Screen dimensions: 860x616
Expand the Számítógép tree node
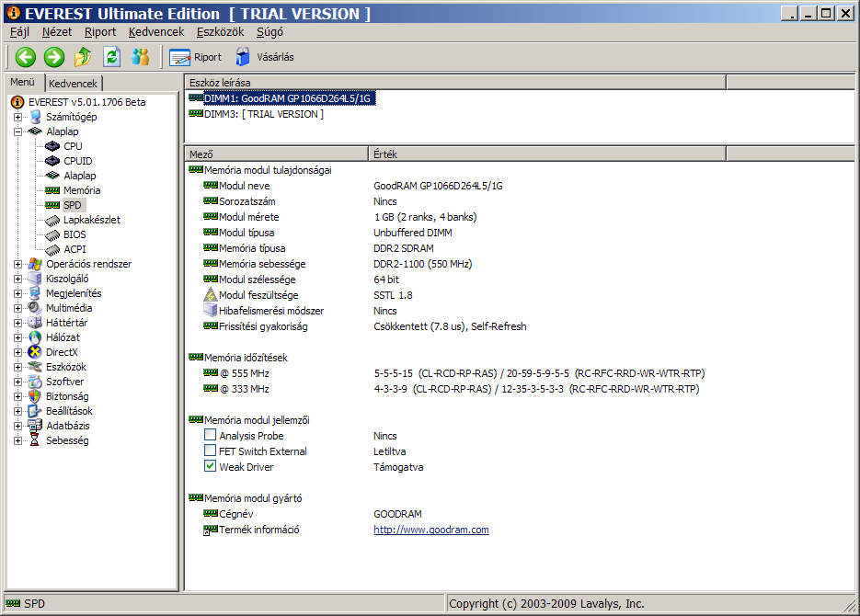[18, 118]
